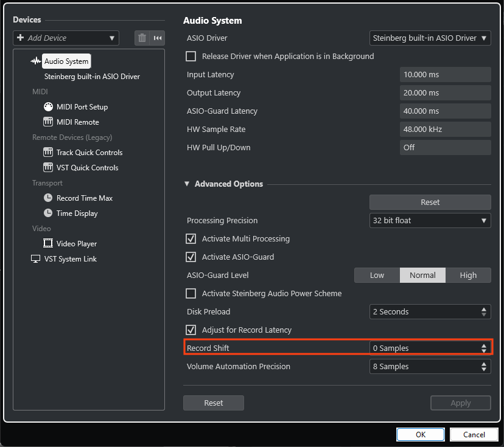Click the plus icon in Add Device
The image size is (504, 447).
click(21, 38)
